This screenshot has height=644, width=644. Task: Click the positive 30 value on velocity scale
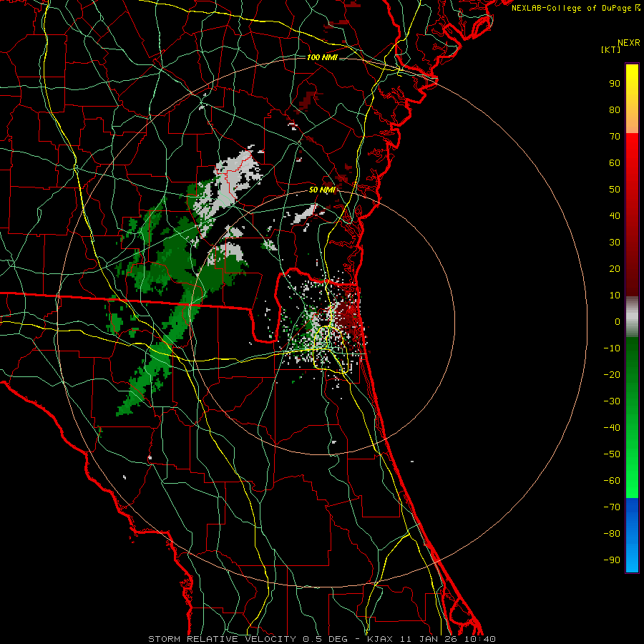pyautogui.click(x=615, y=243)
